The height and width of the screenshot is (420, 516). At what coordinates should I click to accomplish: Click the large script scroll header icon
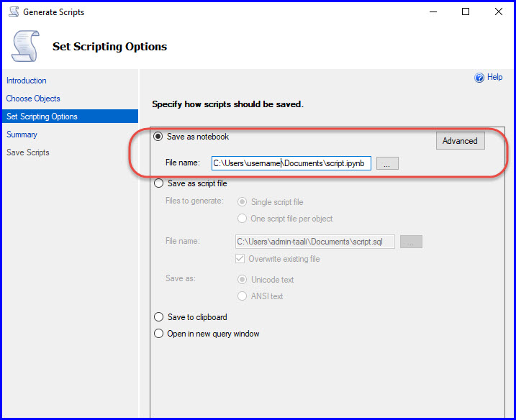click(x=24, y=47)
